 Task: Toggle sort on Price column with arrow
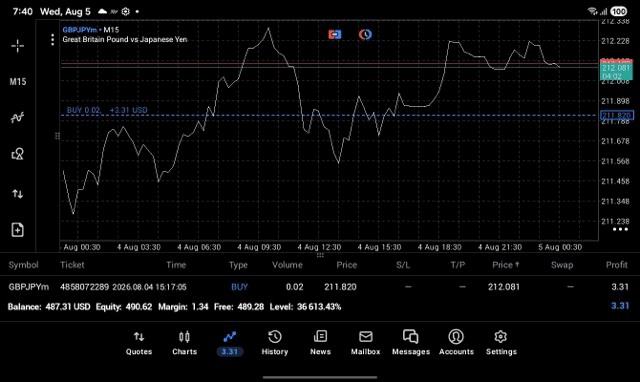506,265
